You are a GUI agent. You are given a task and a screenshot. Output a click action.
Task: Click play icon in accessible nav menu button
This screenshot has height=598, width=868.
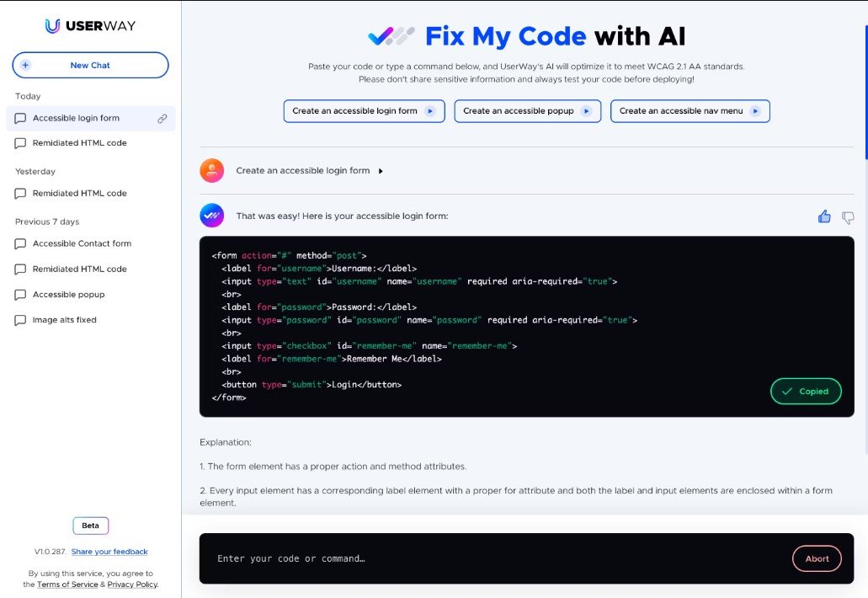tap(755, 111)
